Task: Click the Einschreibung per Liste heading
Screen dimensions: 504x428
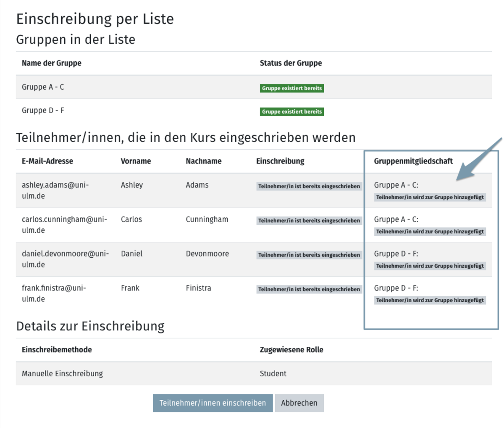Action: pos(95,19)
